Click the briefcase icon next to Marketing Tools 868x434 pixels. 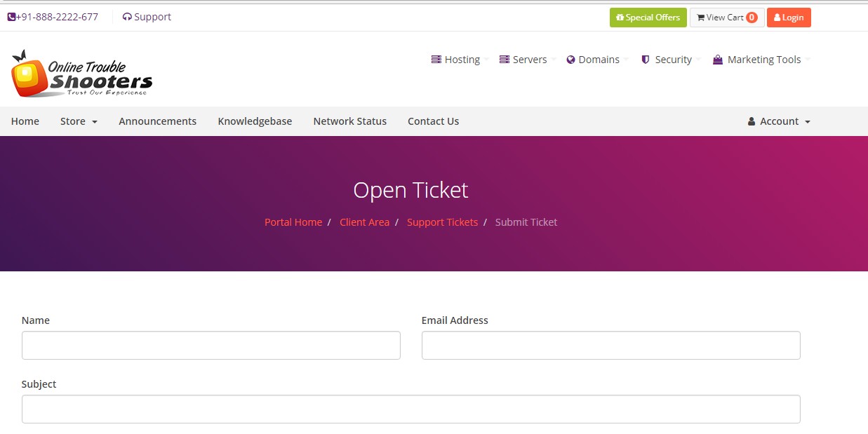coord(717,60)
